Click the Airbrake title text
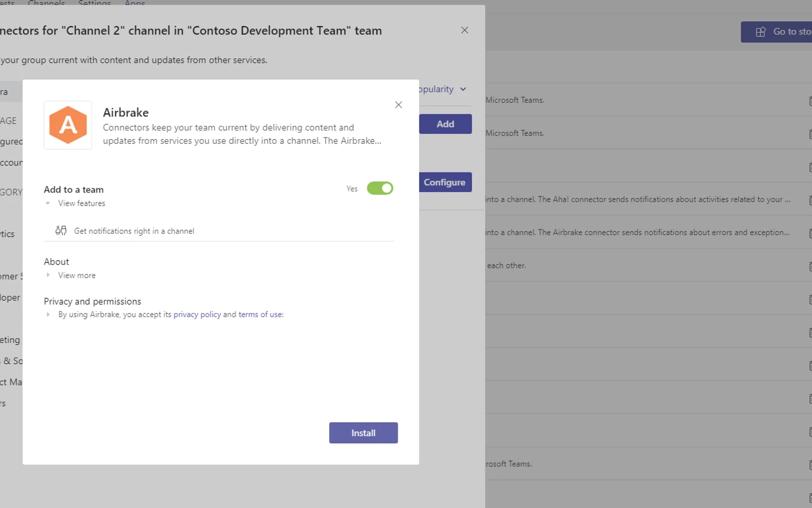The height and width of the screenshot is (508, 812). [x=126, y=112]
